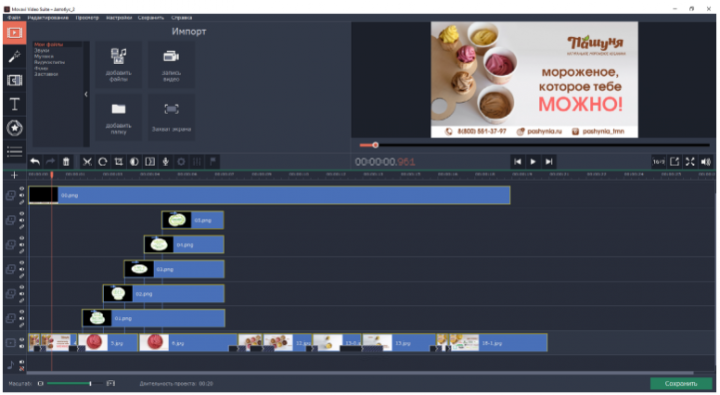Open the Transitions tab in the sidebar
The height and width of the screenshot is (395, 720).
pyautogui.click(x=15, y=80)
